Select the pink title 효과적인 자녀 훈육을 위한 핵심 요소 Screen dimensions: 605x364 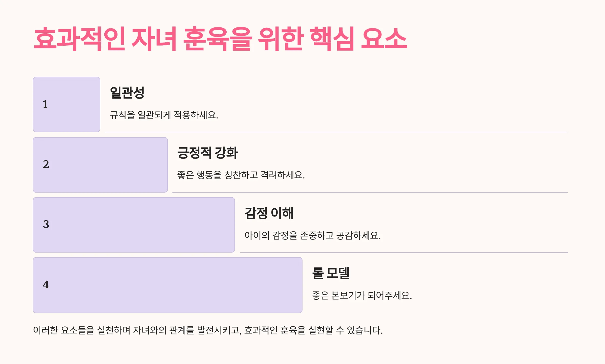pyautogui.click(x=220, y=39)
